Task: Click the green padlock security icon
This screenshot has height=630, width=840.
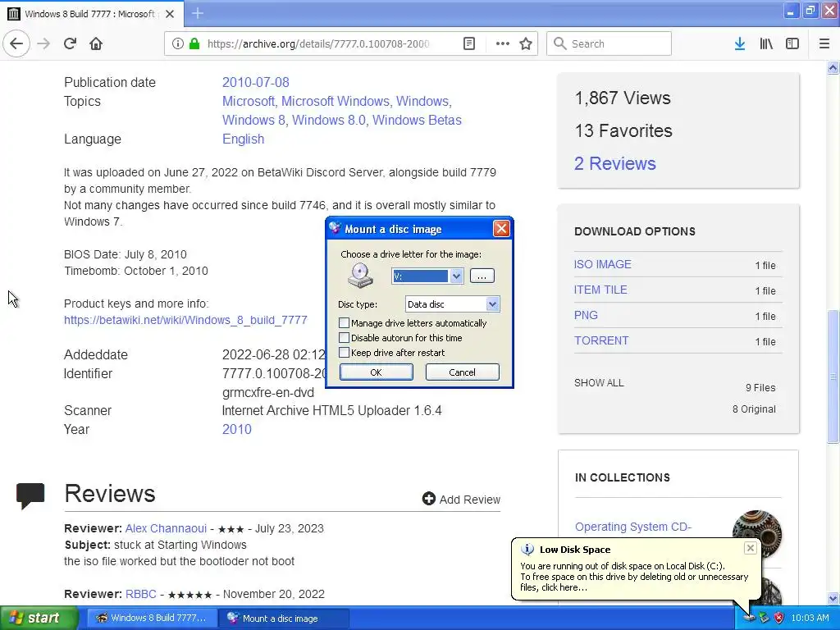Action: (x=194, y=43)
